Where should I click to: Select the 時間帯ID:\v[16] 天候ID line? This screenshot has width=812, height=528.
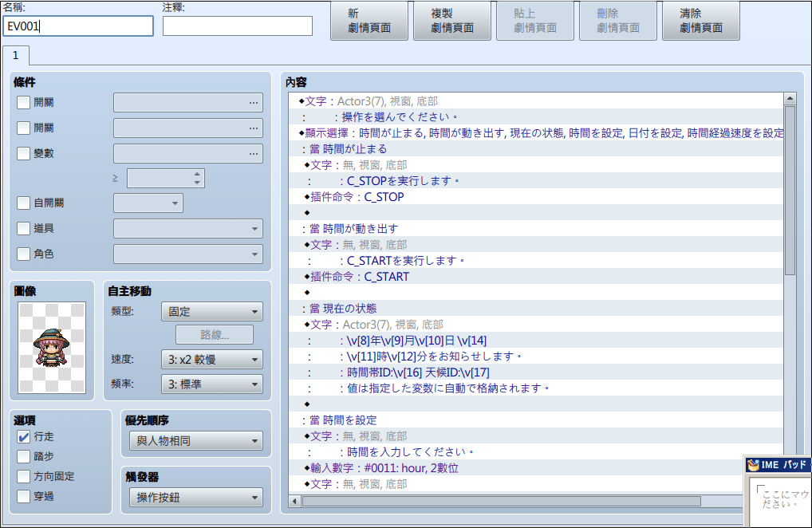click(x=537, y=372)
